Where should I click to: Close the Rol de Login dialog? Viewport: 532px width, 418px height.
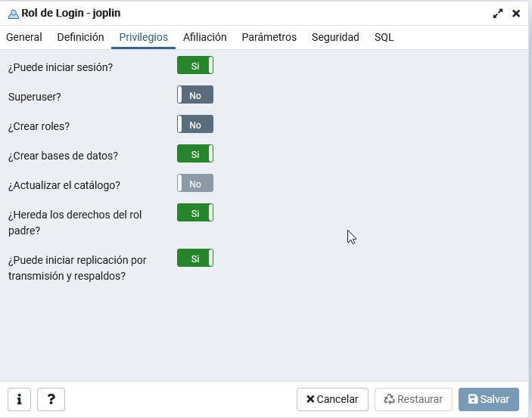click(x=516, y=14)
